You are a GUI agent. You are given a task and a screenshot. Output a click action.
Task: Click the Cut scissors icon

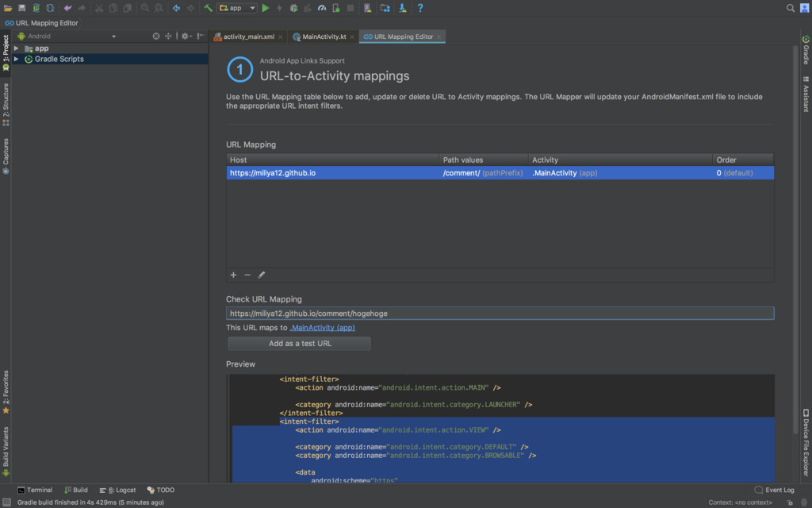(x=99, y=8)
